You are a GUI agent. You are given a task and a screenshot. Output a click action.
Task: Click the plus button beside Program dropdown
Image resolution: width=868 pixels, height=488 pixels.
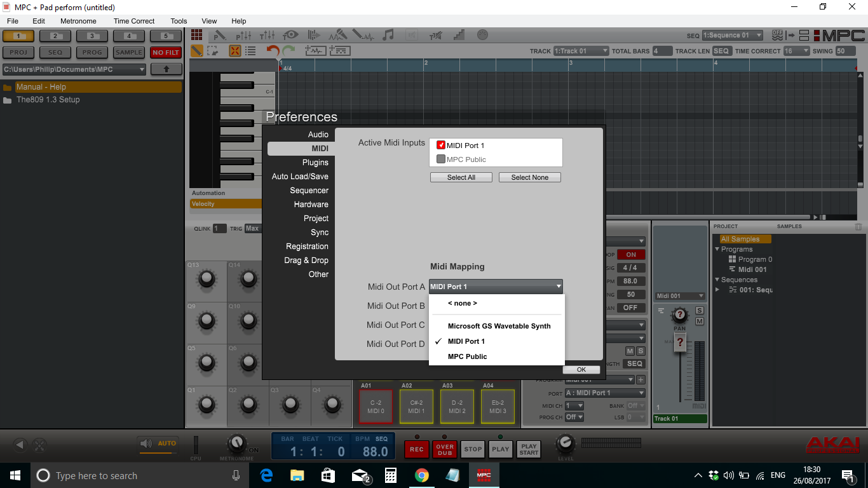pyautogui.click(x=641, y=380)
